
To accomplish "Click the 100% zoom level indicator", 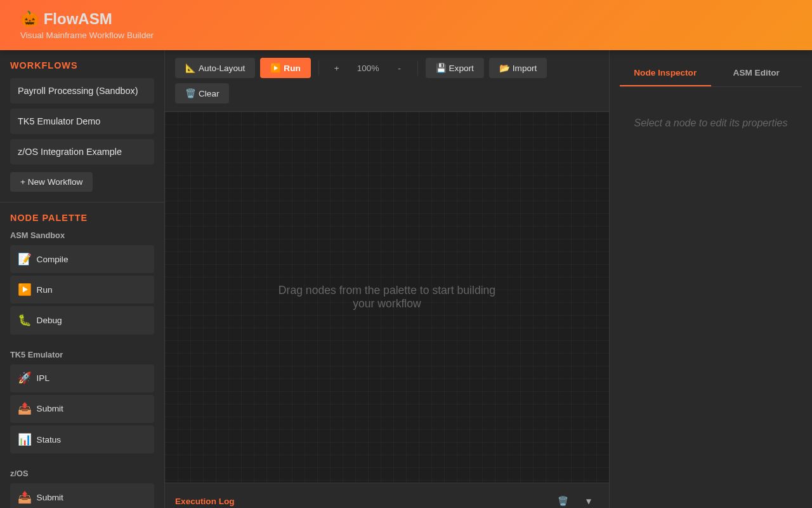I will click(x=368, y=68).
